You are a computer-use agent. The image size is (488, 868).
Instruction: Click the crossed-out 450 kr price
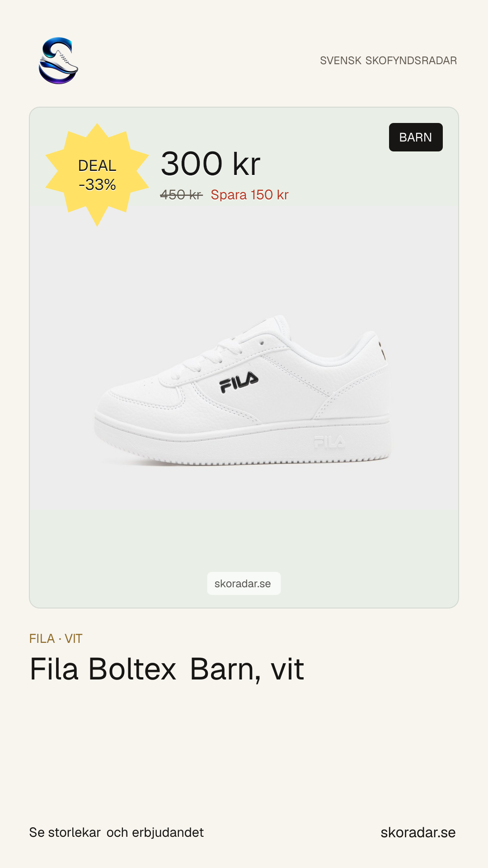[181, 195]
